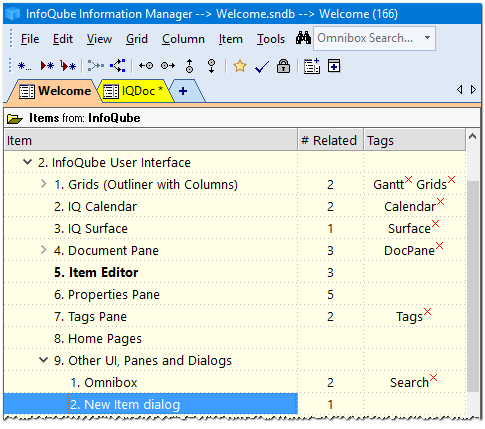Open the Tools menu

click(x=271, y=39)
